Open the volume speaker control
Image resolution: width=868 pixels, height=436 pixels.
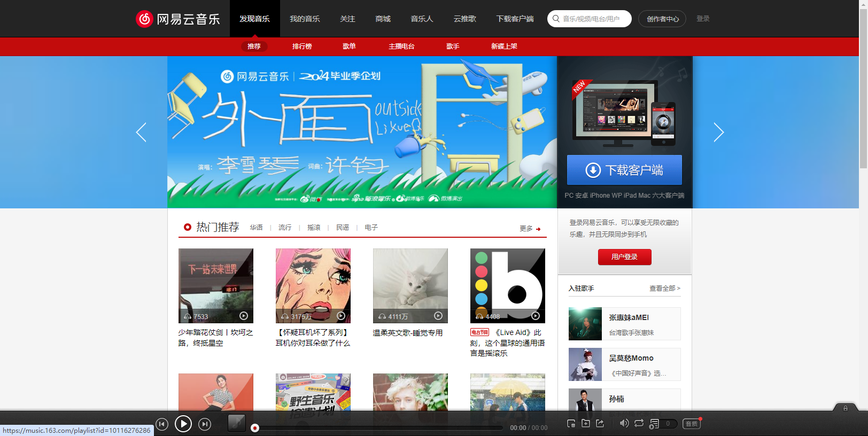point(624,424)
